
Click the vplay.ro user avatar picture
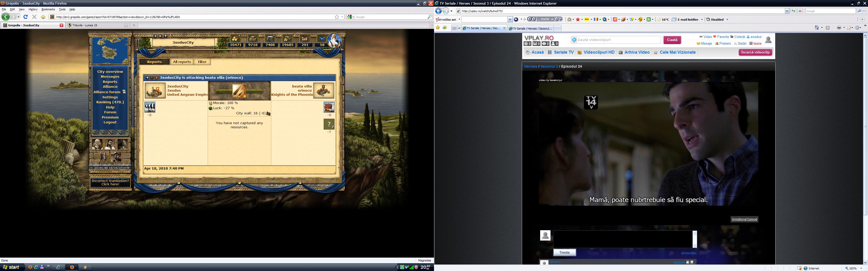pos(768,40)
